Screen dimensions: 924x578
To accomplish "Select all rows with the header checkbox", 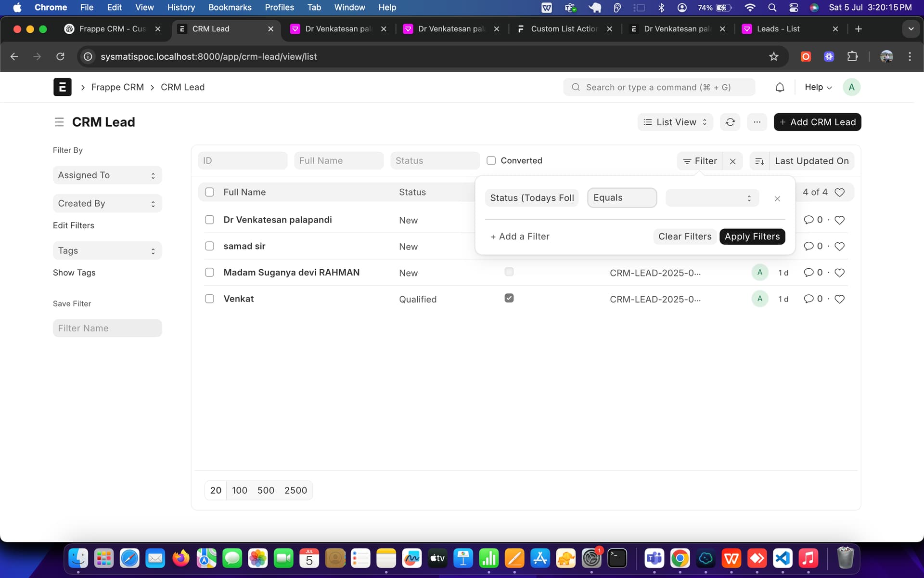I will point(209,192).
